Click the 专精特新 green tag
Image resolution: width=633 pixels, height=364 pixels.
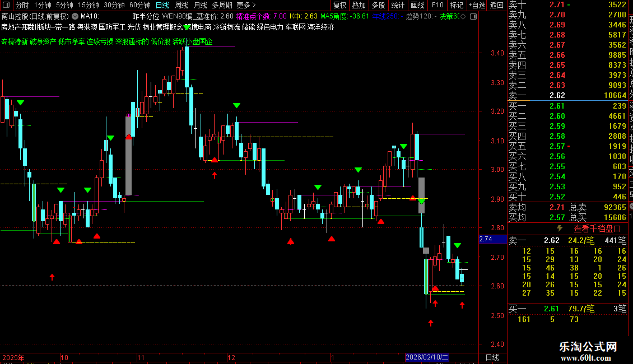(x=14, y=41)
